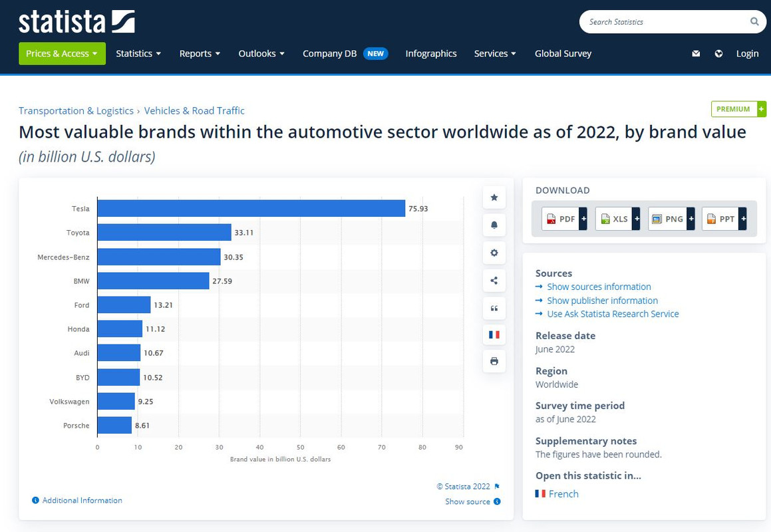Click the Mercedes-Benz bar in chart
The height and width of the screenshot is (532, 771).
tap(159, 257)
